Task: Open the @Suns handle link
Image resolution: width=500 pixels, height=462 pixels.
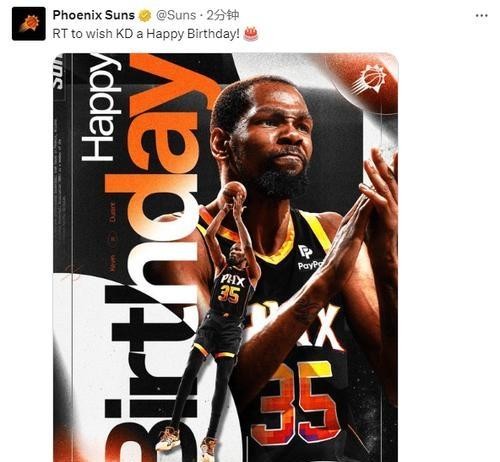Action: click(176, 15)
